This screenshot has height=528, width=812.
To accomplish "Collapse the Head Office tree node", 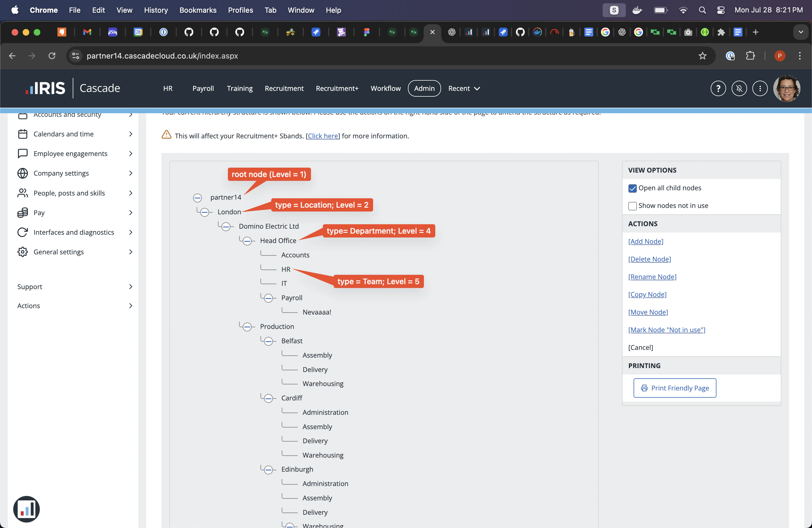I will click(x=247, y=241).
